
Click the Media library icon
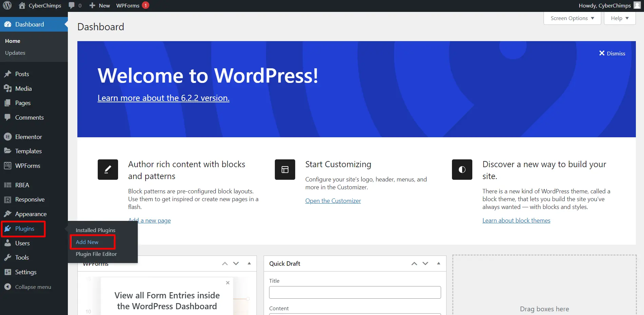click(8, 88)
